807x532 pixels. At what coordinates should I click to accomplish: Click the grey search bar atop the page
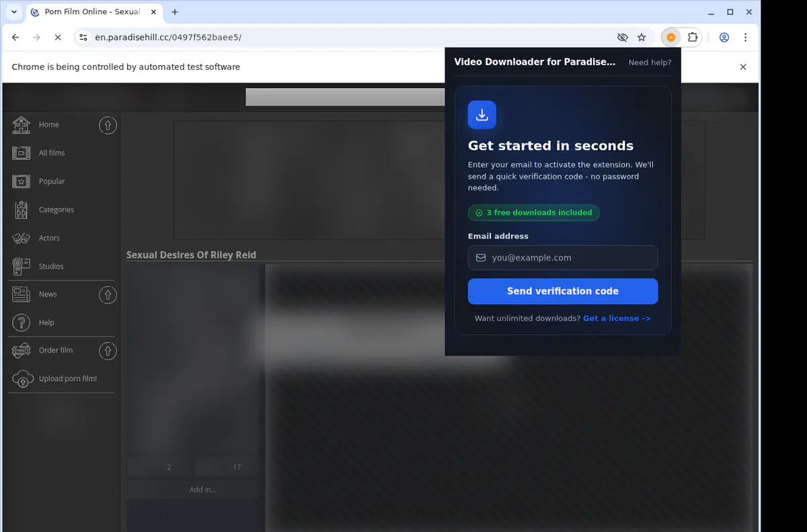click(x=345, y=97)
